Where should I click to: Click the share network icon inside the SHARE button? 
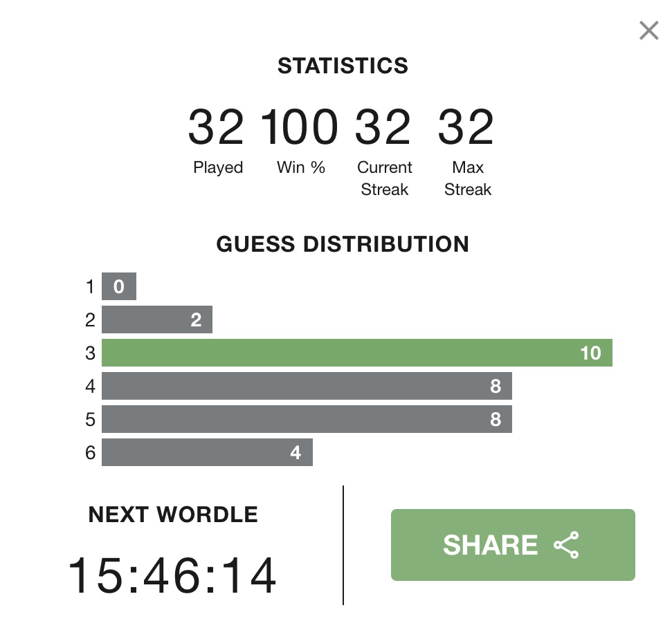(x=566, y=545)
